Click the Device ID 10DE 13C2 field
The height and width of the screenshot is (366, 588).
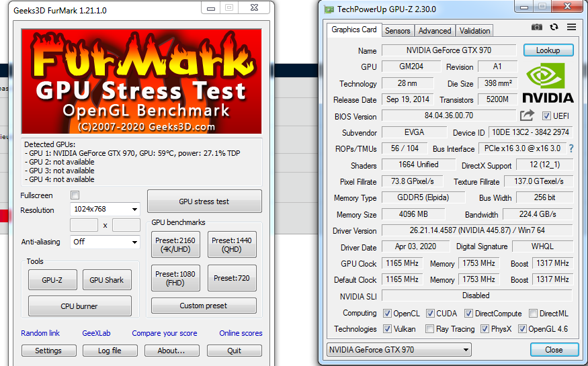coord(531,132)
